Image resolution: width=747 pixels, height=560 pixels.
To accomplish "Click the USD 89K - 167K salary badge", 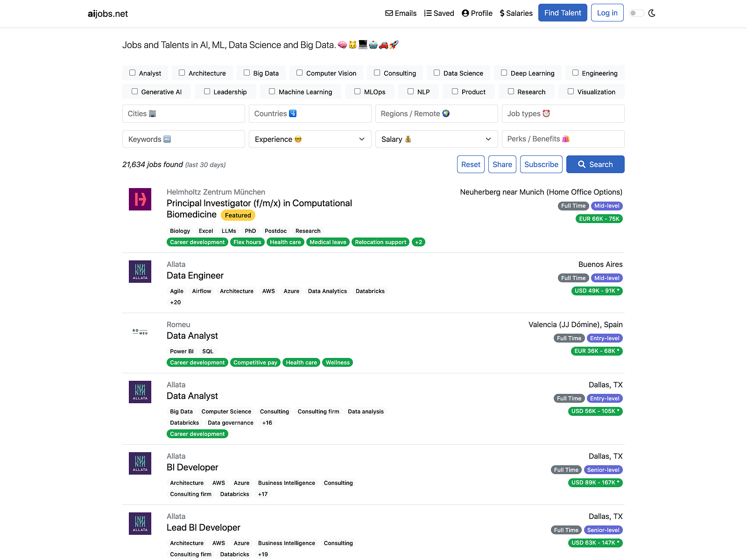I will [x=595, y=483].
